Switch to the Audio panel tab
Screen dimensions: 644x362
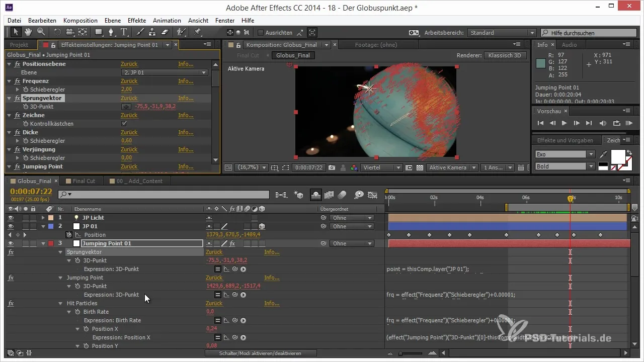click(x=570, y=45)
